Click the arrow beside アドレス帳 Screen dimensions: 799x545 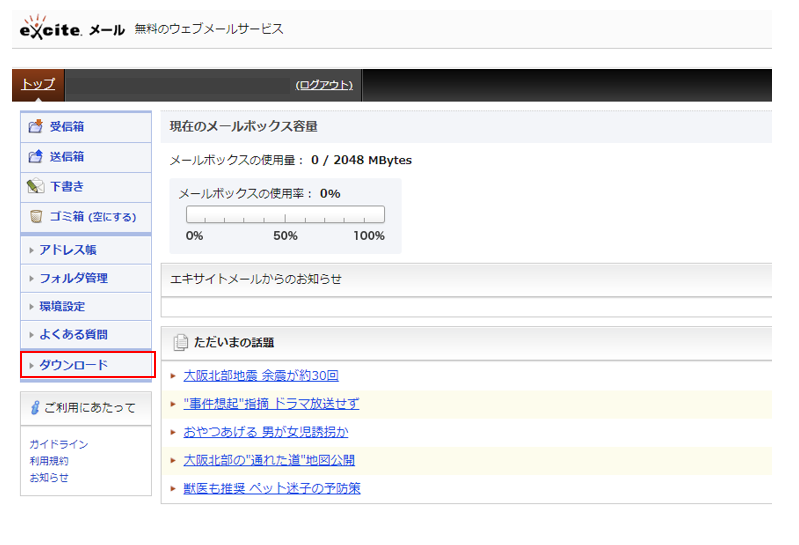coord(32,251)
